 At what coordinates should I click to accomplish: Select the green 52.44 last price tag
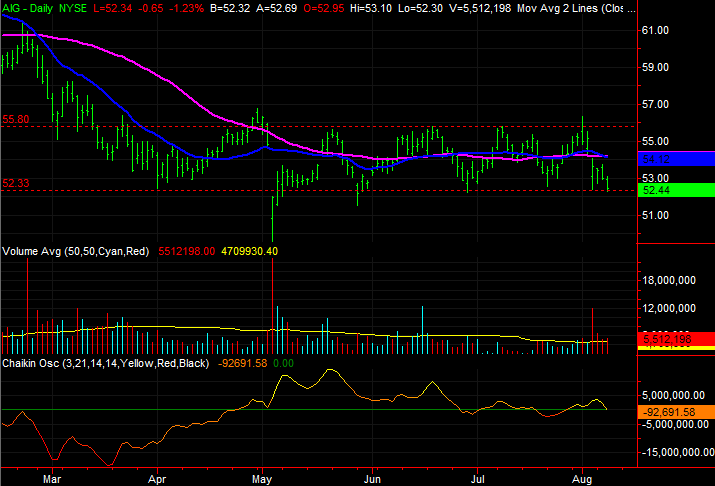[676, 190]
